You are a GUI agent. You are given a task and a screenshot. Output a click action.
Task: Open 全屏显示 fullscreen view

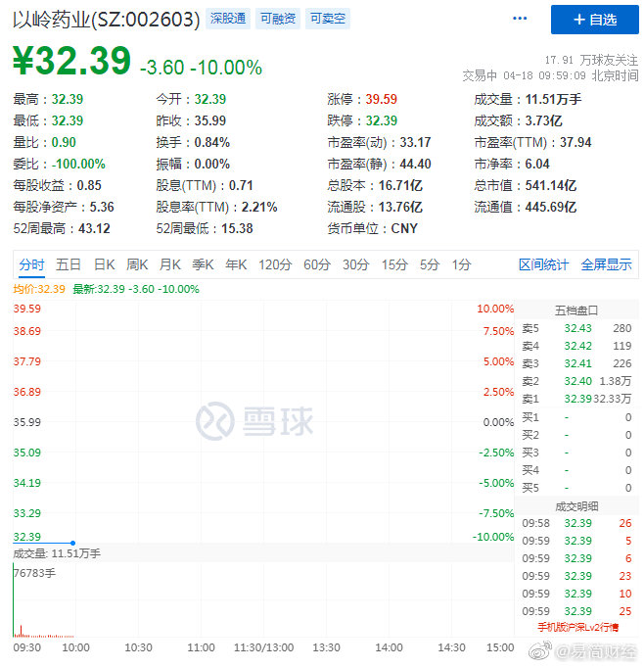click(607, 264)
